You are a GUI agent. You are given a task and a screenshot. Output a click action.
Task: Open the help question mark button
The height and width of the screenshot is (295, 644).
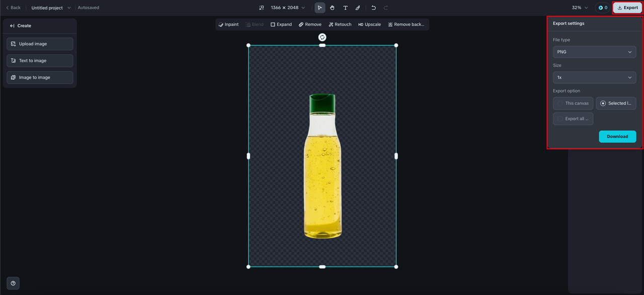click(x=13, y=283)
